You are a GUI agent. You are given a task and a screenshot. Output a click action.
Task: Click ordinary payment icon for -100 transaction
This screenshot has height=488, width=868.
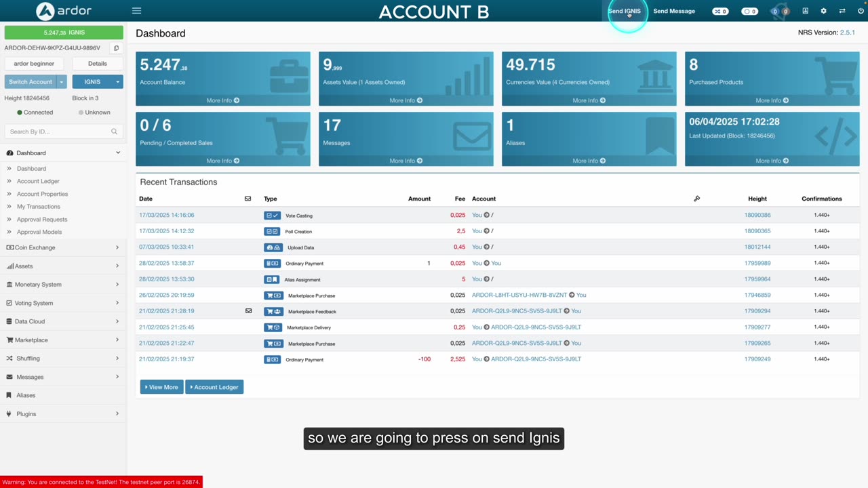tap(272, 359)
